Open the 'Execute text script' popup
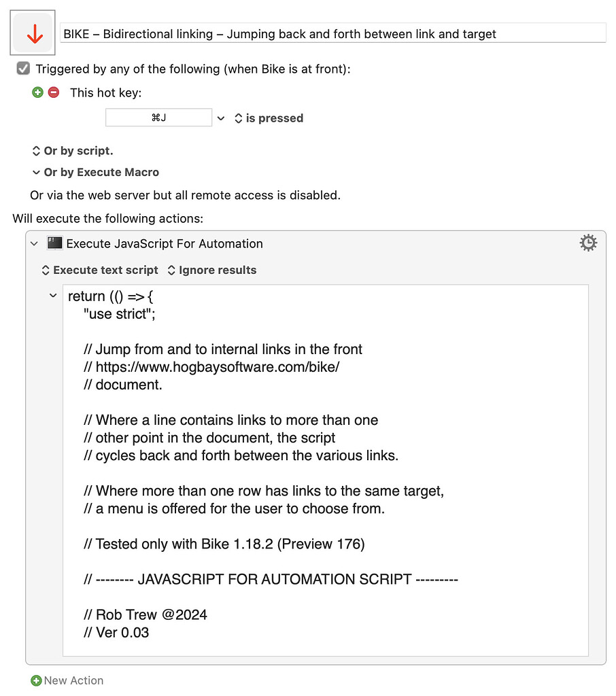Viewport: 616px width, 696px height. [99, 270]
